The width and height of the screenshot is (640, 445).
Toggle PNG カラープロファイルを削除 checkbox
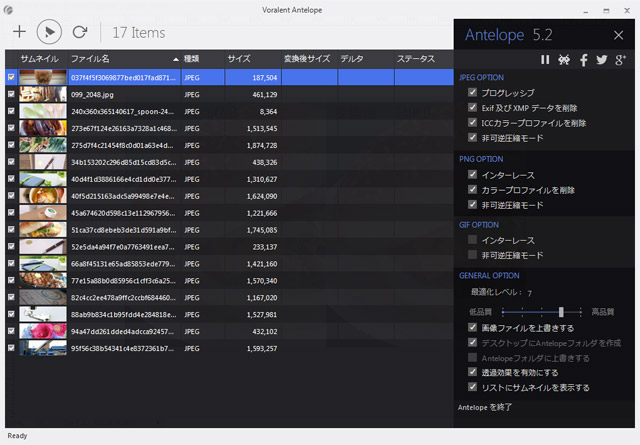pos(472,190)
